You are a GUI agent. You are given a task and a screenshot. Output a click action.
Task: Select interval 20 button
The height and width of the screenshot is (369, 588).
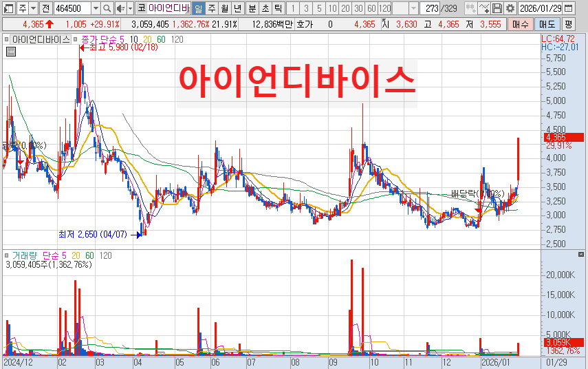tap(345, 8)
